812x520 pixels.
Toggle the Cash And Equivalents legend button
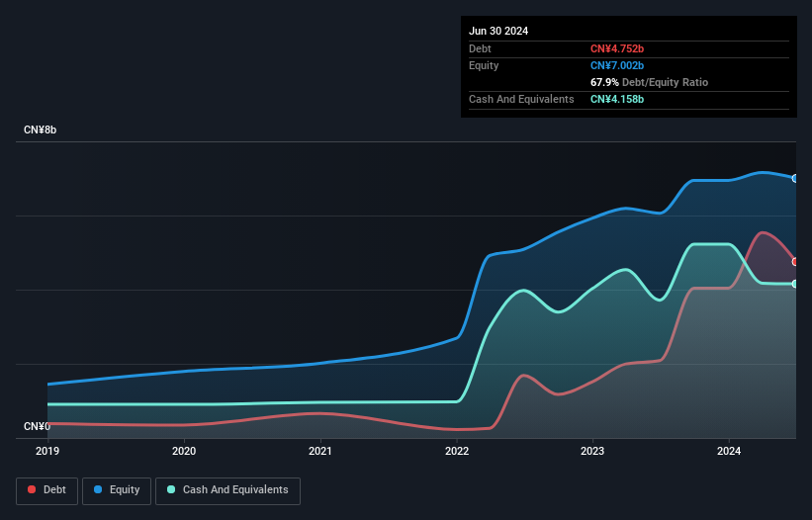coord(227,490)
